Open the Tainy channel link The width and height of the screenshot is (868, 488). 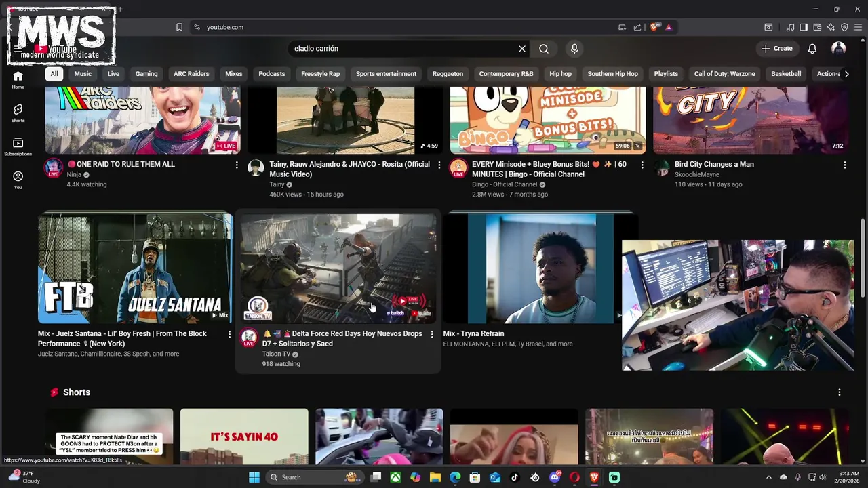coord(277,184)
